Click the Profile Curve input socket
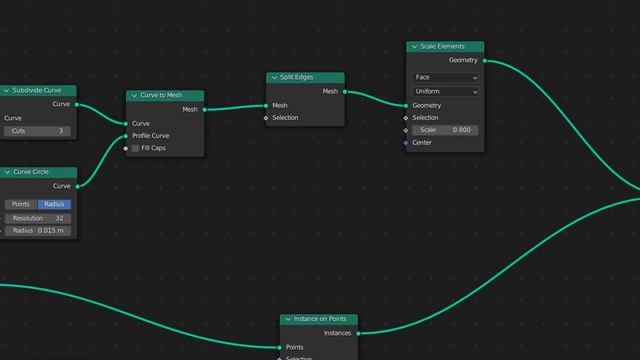The height and width of the screenshot is (360, 640). 126,136
